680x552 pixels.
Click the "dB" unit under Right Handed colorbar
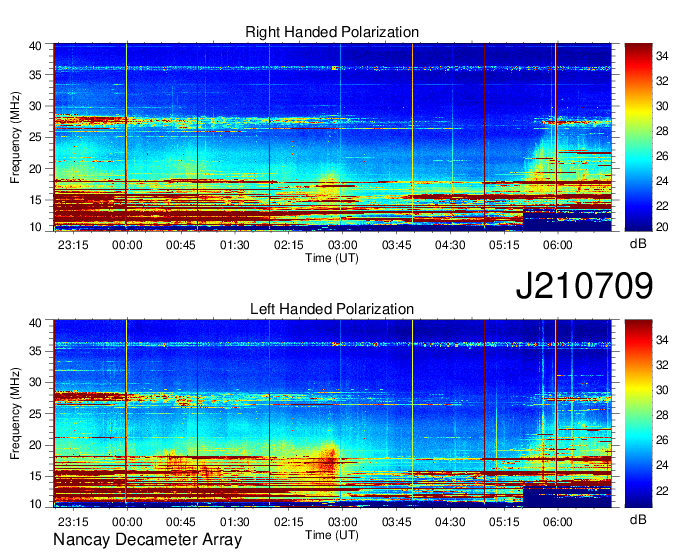(638, 243)
